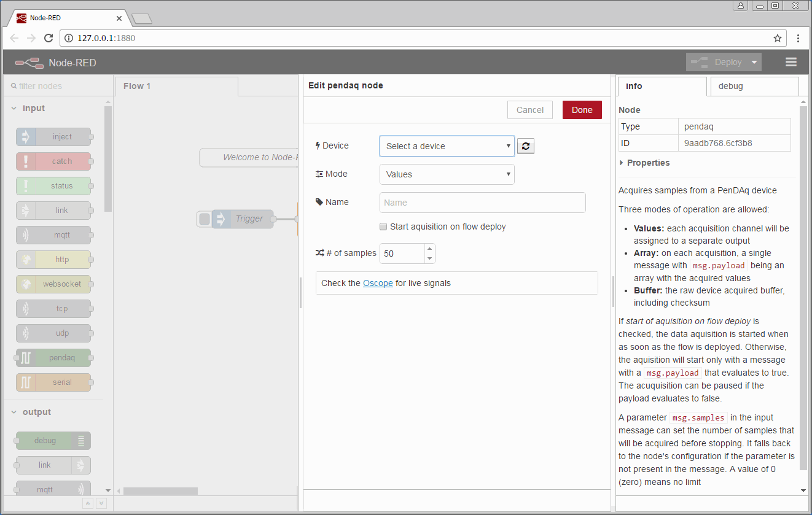Click the Done button
The image size is (812, 515).
(x=582, y=110)
